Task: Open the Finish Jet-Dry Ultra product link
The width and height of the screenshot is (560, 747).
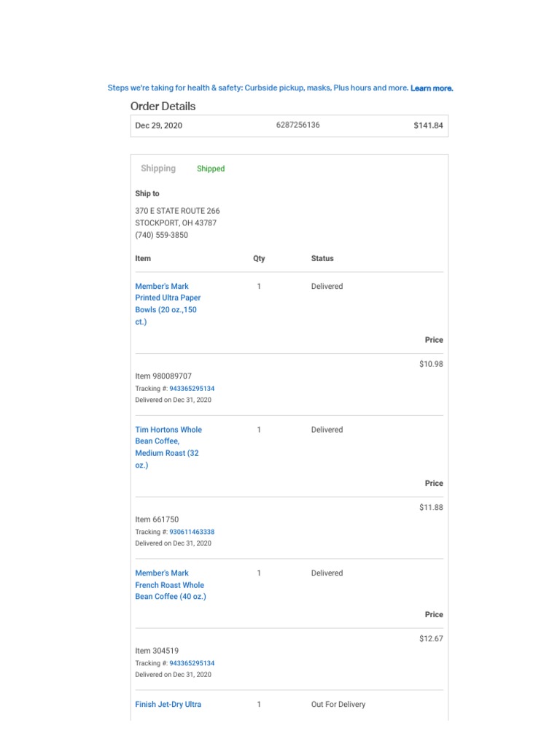Action: pyautogui.click(x=168, y=705)
